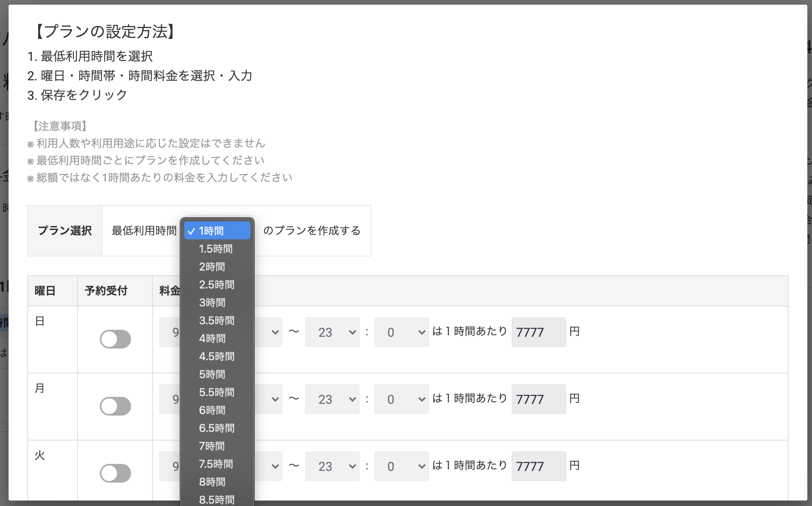
Task: Click Sunday hourly price field 7777
Action: 538,332
